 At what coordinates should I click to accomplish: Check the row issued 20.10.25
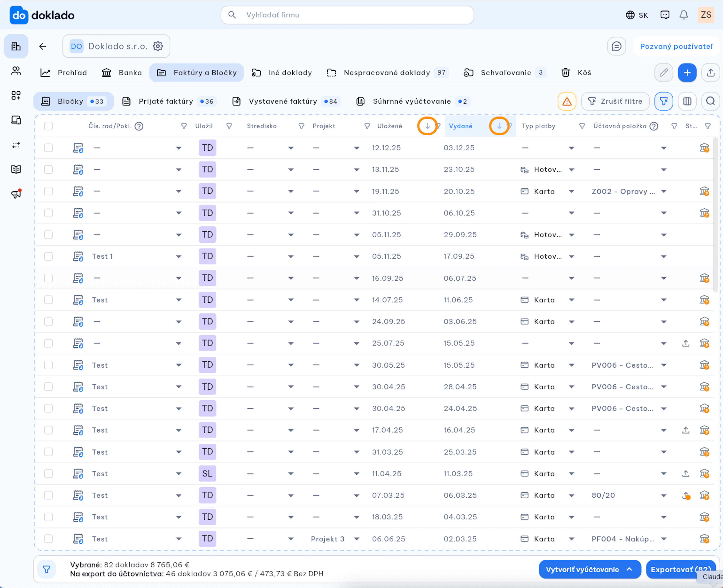pos(48,191)
